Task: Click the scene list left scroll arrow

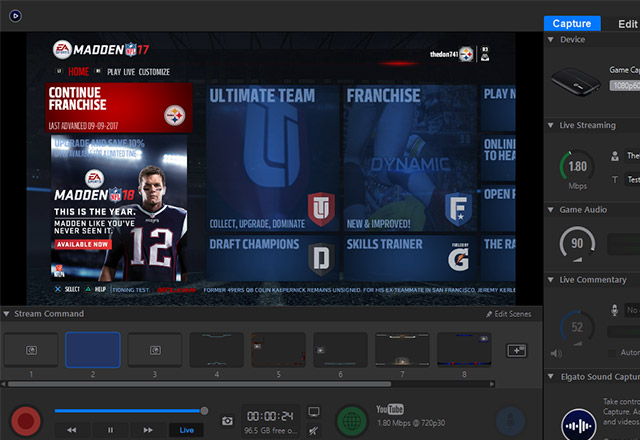Action: tap(3, 384)
